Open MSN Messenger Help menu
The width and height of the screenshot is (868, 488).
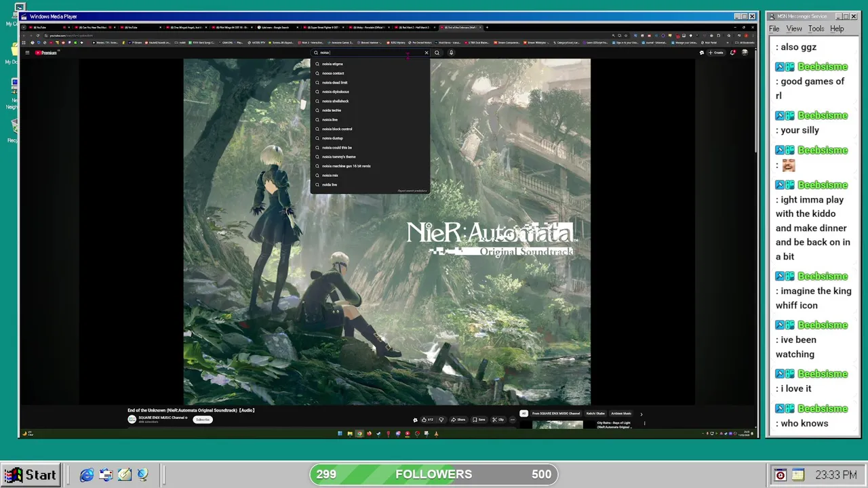pyautogui.click(x=837, y=29)
